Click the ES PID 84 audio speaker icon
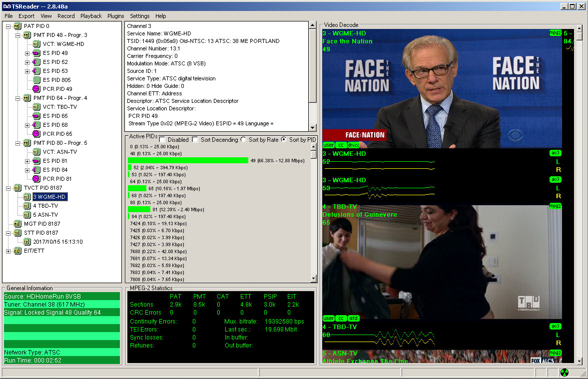The width and height of the screenshot is (588, 379). pyautogui.click(x=36, y=170)
